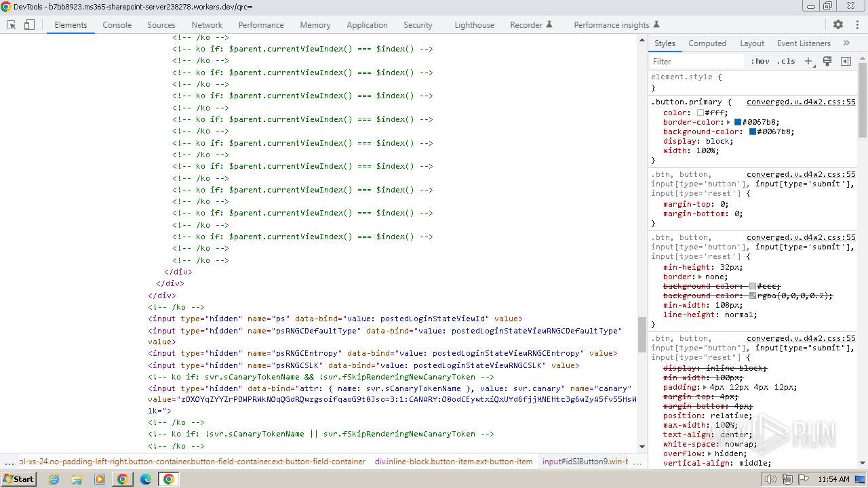Click the taskbar clock showing 11:54 AM
The height and width of the screenshot is (488, 868).
833,479
